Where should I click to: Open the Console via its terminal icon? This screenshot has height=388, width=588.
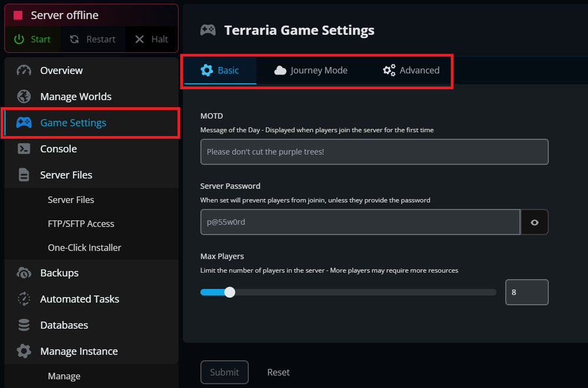point(24,149)
